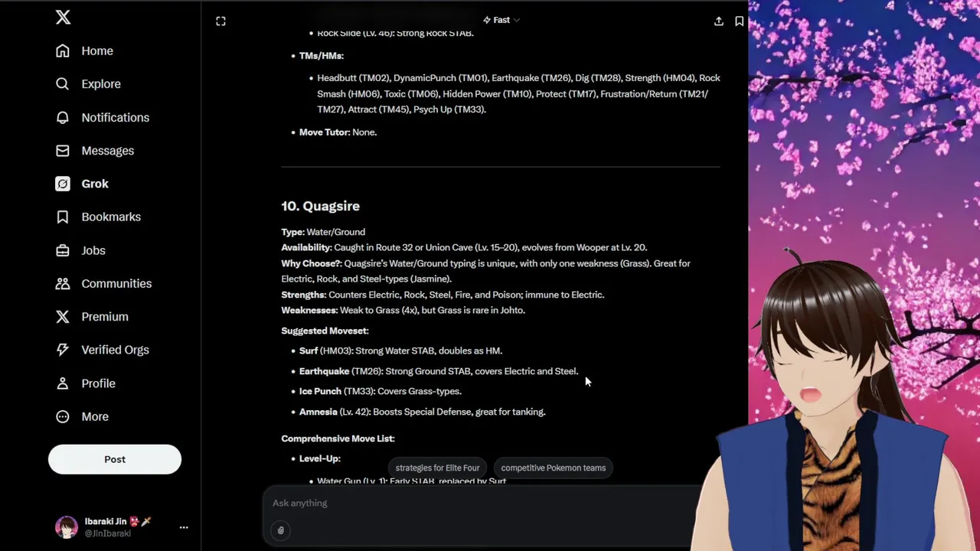Open Premium link label
The width and height of the screenshot is (980, 551).
coord(105,317)
